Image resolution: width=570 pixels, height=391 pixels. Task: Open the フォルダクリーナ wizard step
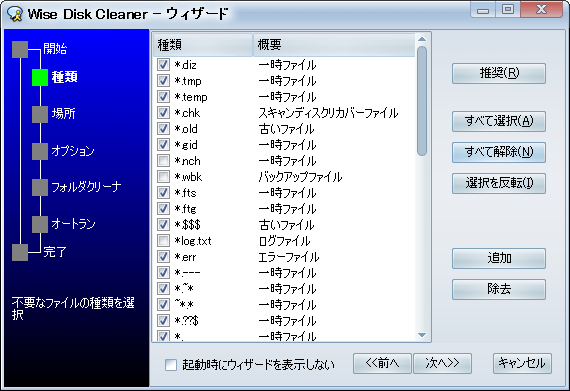[x=40, y=188]
